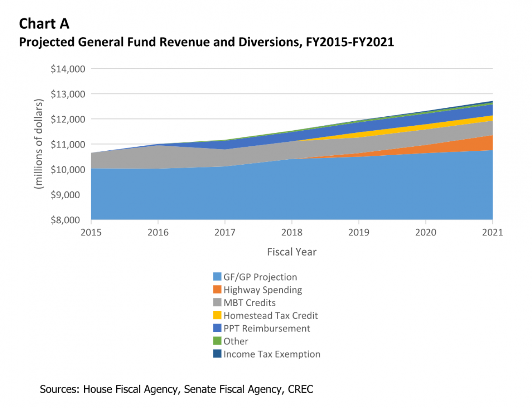The width and height of the screenshot is (532, 408).
Task: Select the 'Homestead Tax Credit' legend label
Action: point(271,315)
